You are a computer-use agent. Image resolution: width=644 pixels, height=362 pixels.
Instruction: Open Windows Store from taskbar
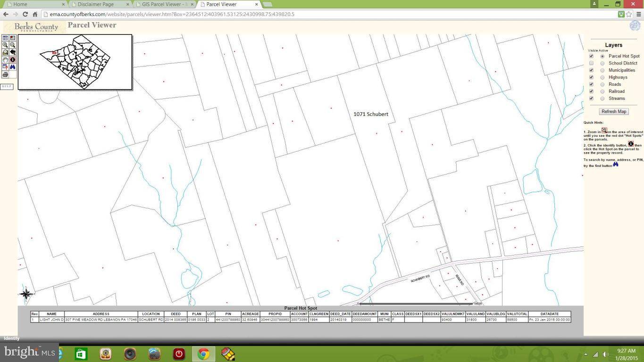point(81,354)
